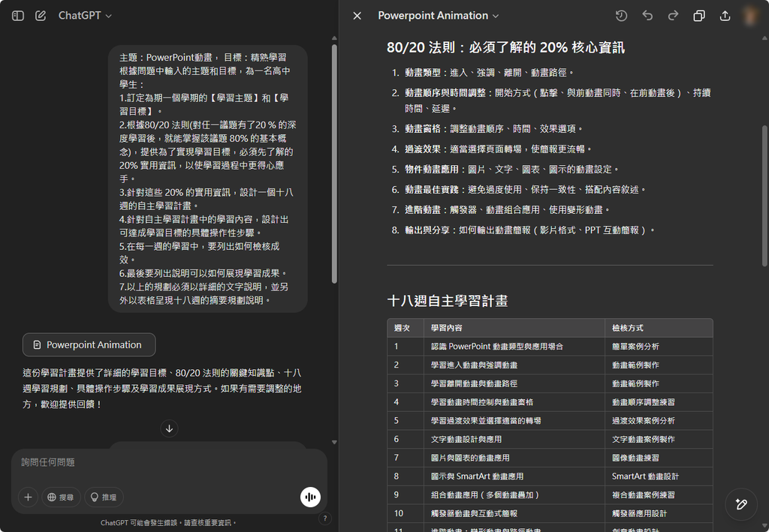Click cell SmartArt 動畫設計
The image size is (769, 532).
pyautogui.click(x=659, y=476)
